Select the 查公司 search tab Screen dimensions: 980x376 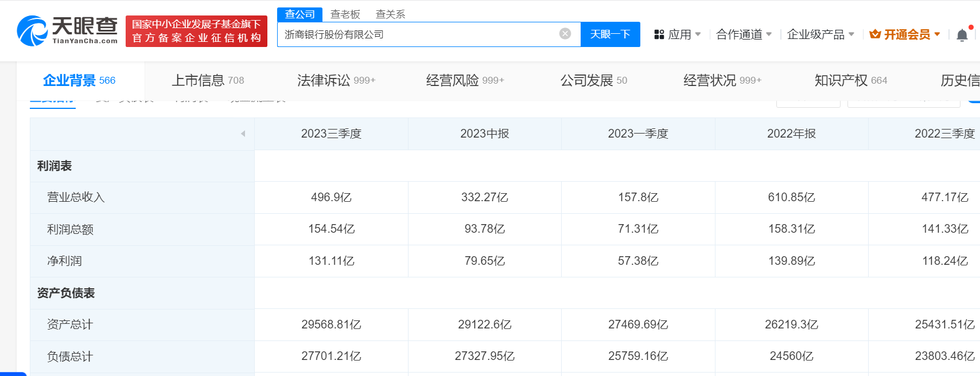click(x=300, y=14)
